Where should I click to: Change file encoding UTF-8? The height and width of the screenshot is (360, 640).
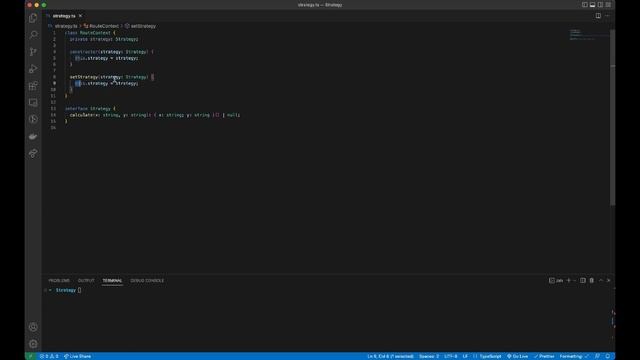451,356
